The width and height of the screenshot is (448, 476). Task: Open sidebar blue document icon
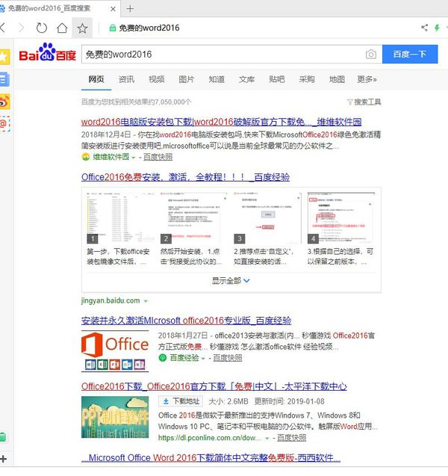[x=4, y=79]
